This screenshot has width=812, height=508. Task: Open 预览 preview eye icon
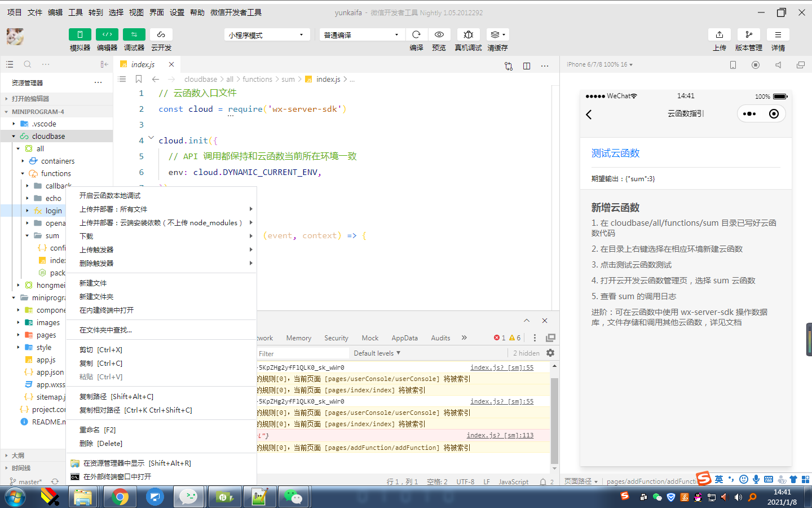439,34
